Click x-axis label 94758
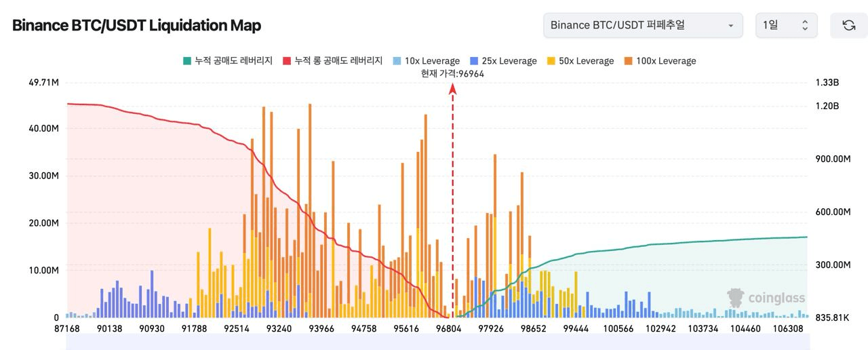This screenshot has height=350, width=868. pyautogui.click(x=363, y=328)
